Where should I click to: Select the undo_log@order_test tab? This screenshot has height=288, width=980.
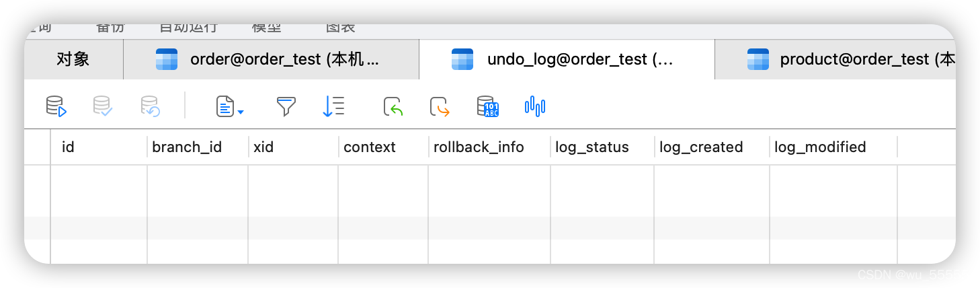(x=567, y=59)
